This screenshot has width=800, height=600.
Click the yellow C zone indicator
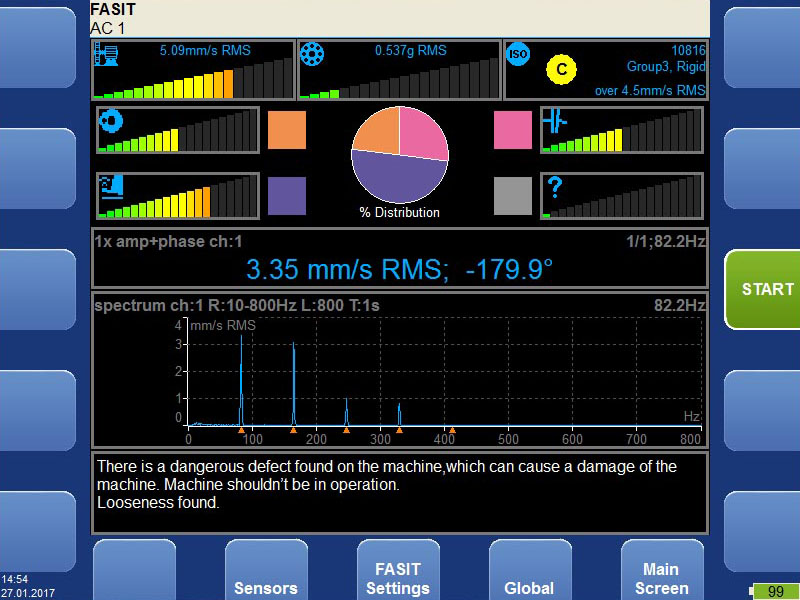pos(561,69)
